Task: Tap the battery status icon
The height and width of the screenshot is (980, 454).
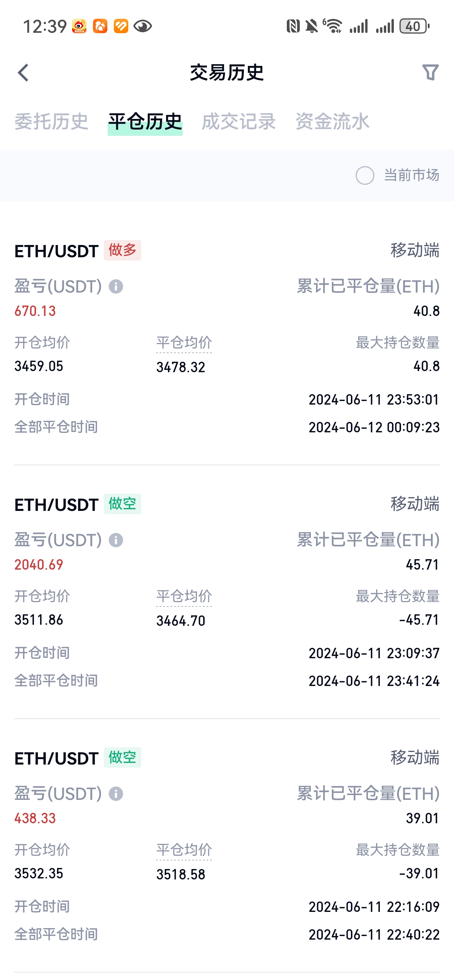Action: tap(414, 26)
